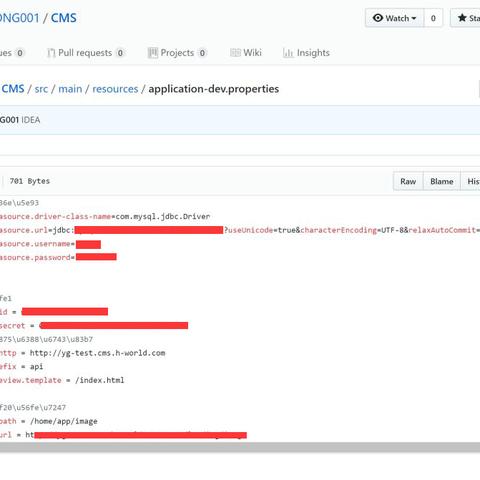
Task: Click the Star icon
Action: click(462, 18)
